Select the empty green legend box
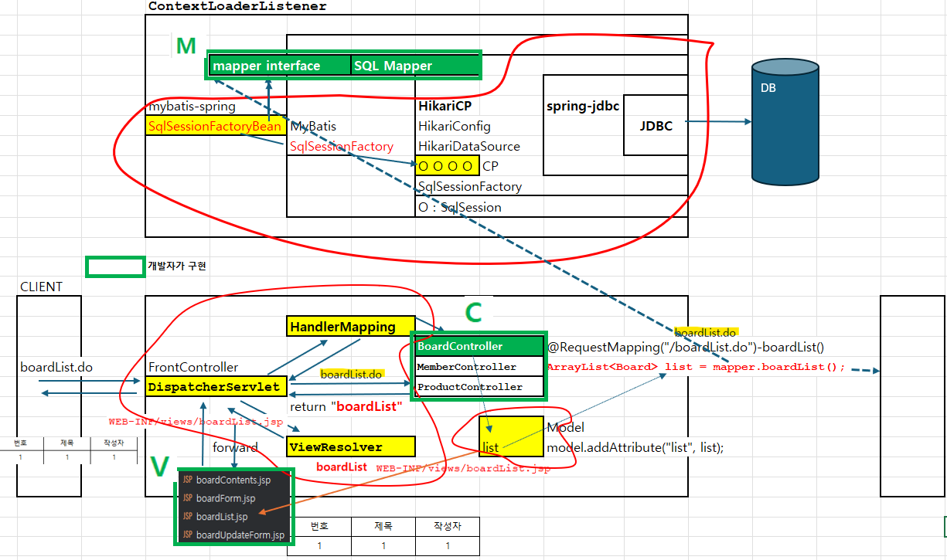947x560 pixels. [115, 266]
